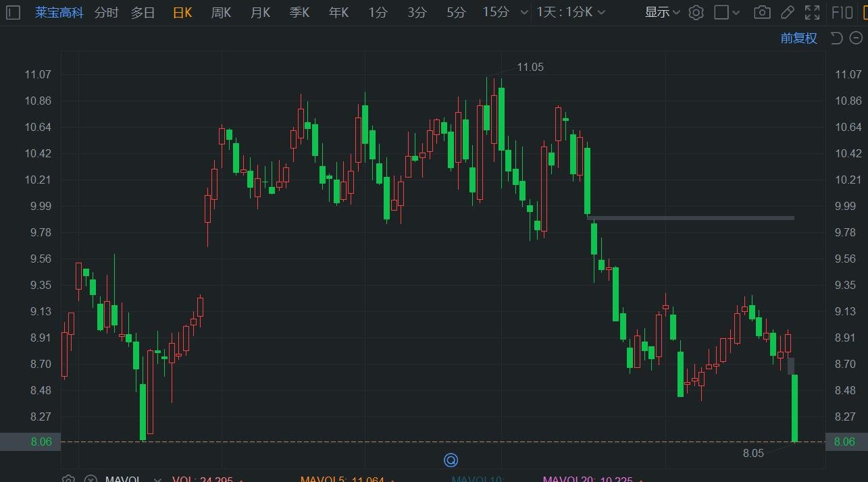This screenshot has width=868, height=482.
Task: Click the 莱宝高科 stock name
Action: pyautogui.click(x=59, y=12)
